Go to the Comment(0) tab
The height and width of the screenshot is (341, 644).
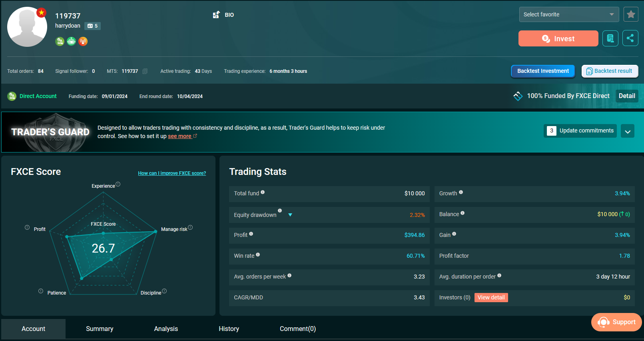(298, 329)
